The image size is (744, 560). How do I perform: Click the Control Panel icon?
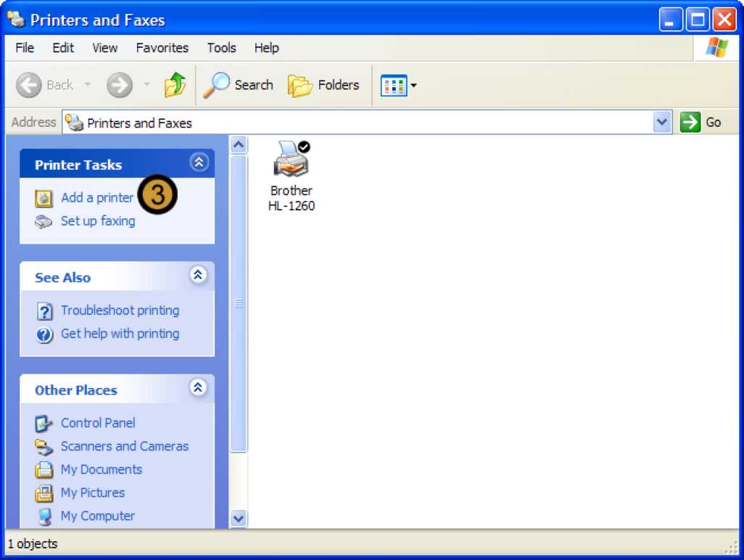(x=44, y=424)
